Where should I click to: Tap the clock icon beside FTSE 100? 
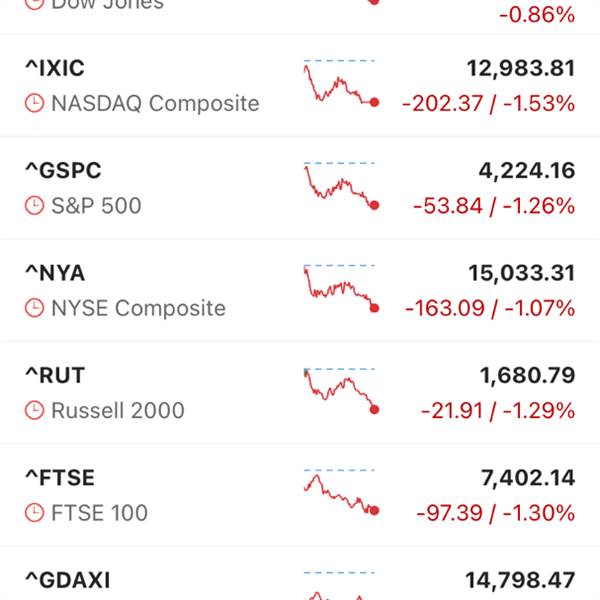[x=34, y=513]
